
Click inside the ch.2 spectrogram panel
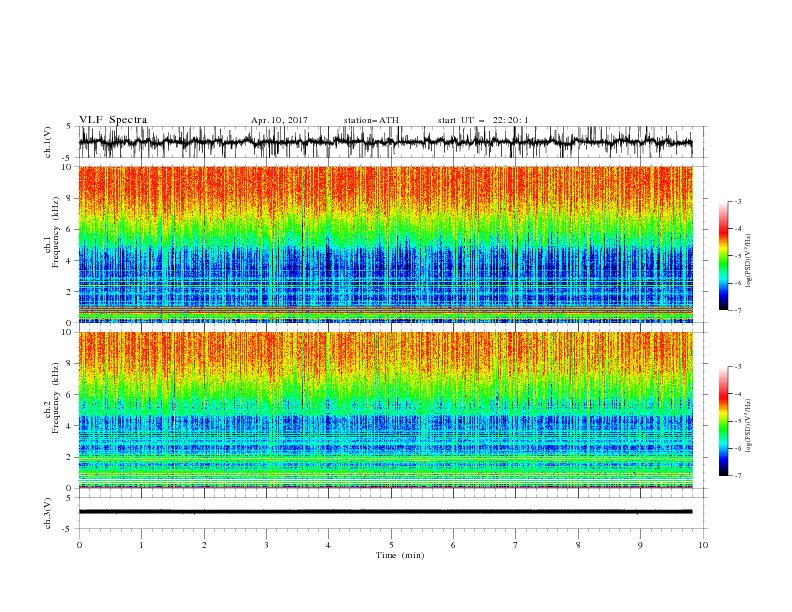tap(385, 410)
